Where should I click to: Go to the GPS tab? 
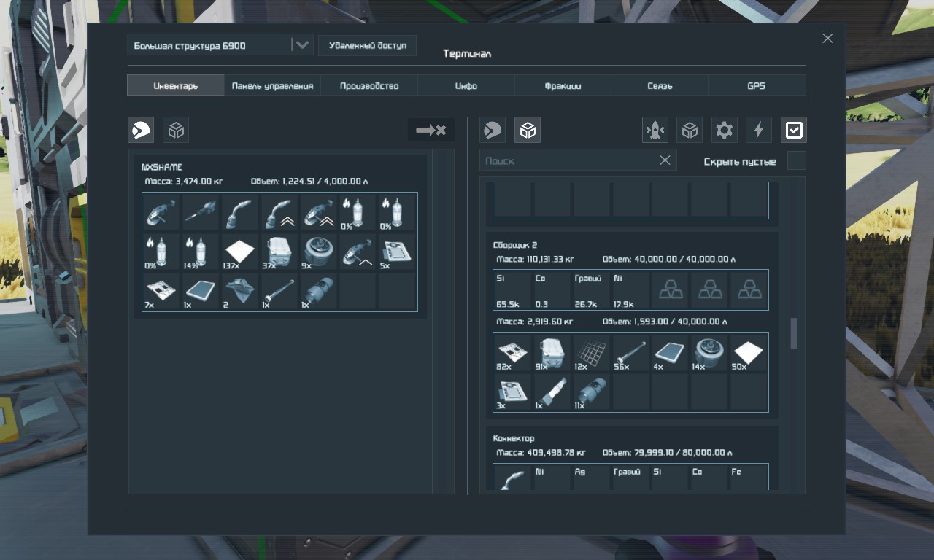pyautogui.click(x=756, y=85)
